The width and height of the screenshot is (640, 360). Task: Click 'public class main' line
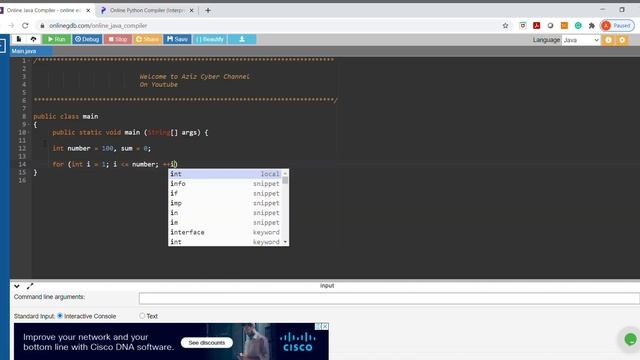click(66, 116)
